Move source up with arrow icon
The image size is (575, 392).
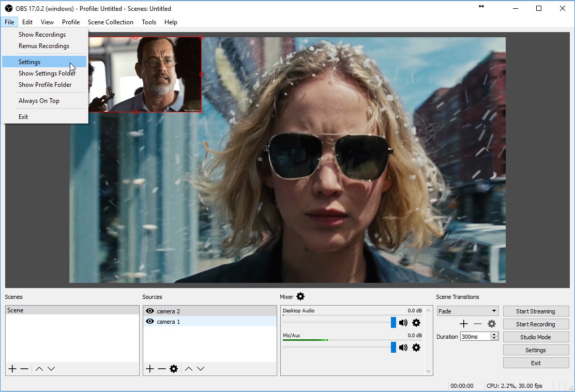point(189,369)
